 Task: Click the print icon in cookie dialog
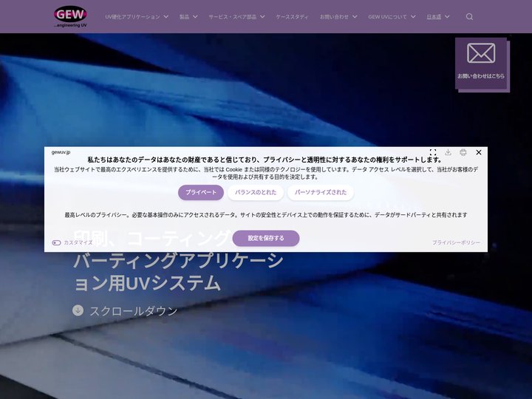pyautogui.click(x=463, y=152)
